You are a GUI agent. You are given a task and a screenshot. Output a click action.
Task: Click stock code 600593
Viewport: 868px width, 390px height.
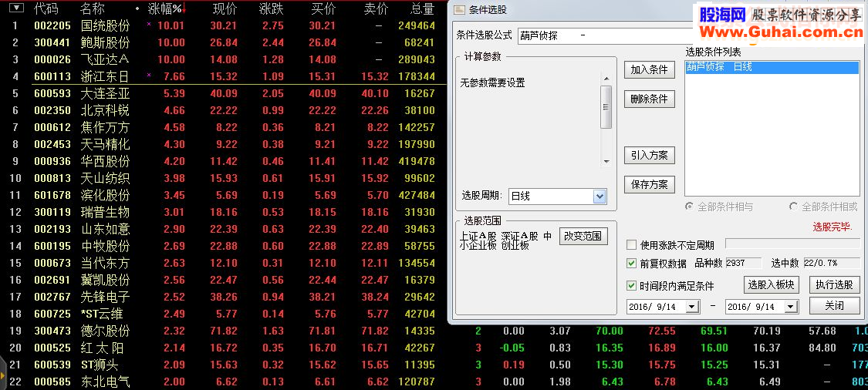(52, 93)
